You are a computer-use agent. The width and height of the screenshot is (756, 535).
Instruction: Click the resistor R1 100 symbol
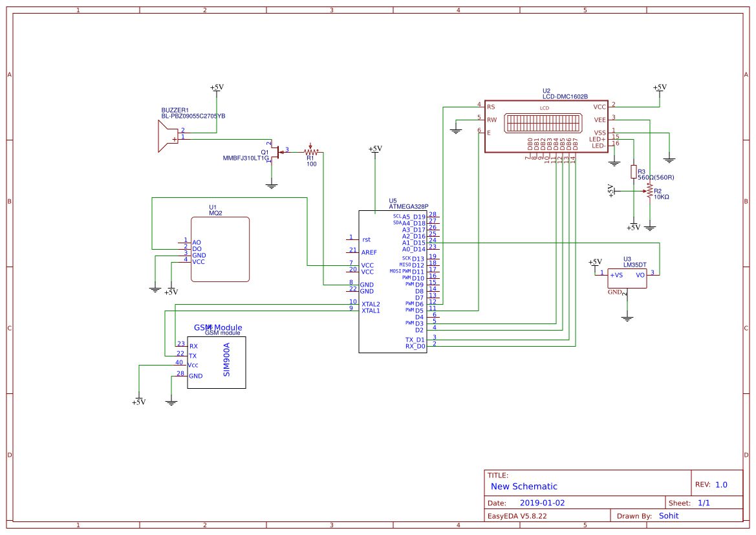point(310,151)
